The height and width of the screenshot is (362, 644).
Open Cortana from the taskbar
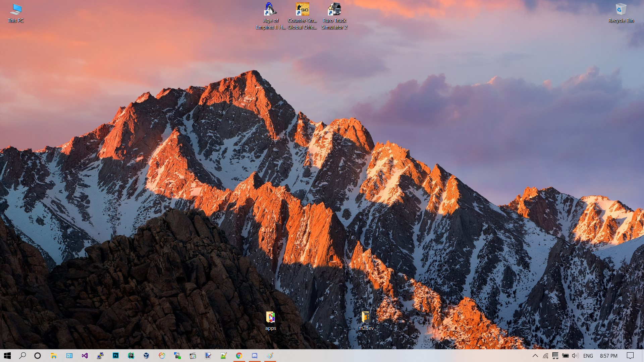coord(38,356)
